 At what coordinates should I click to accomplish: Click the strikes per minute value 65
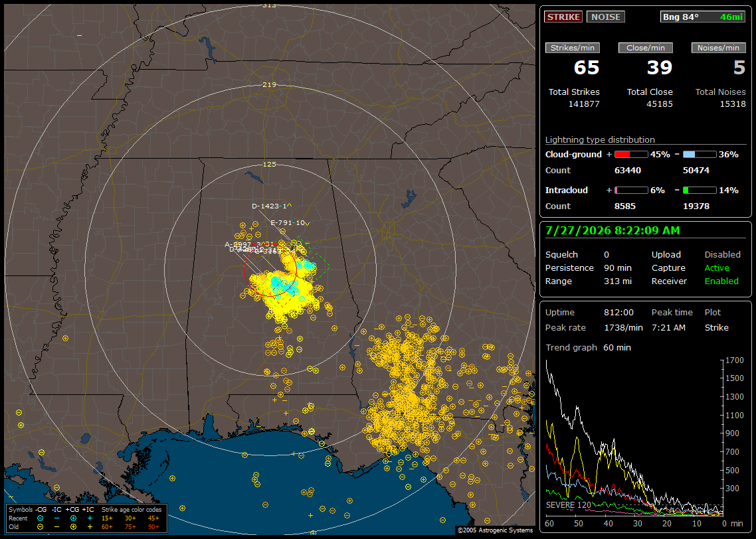tap(587, 68)
